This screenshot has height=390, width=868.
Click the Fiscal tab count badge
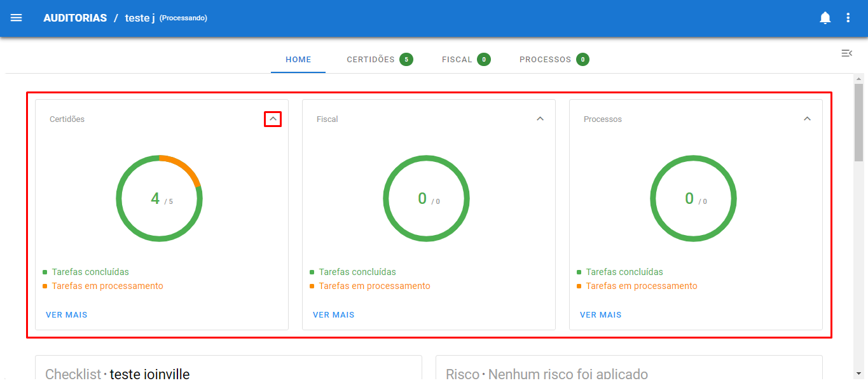pyautogui.click(x=484, y=60)
